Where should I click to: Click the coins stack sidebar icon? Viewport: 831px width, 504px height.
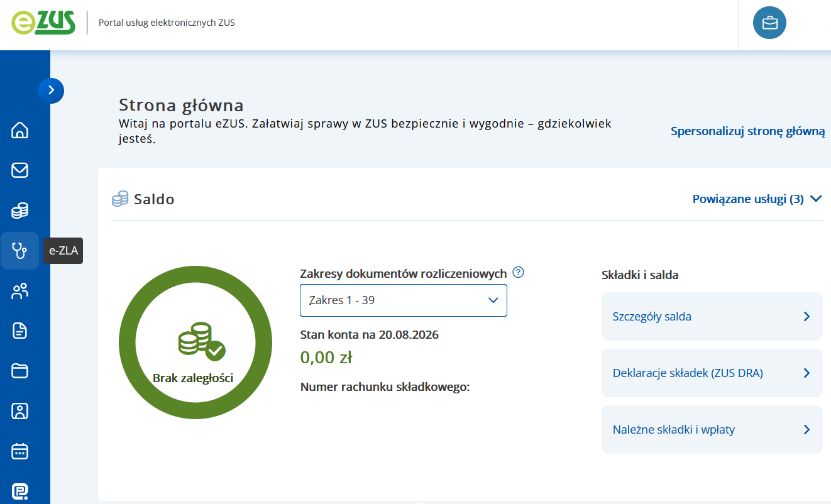tap(19, 211)
